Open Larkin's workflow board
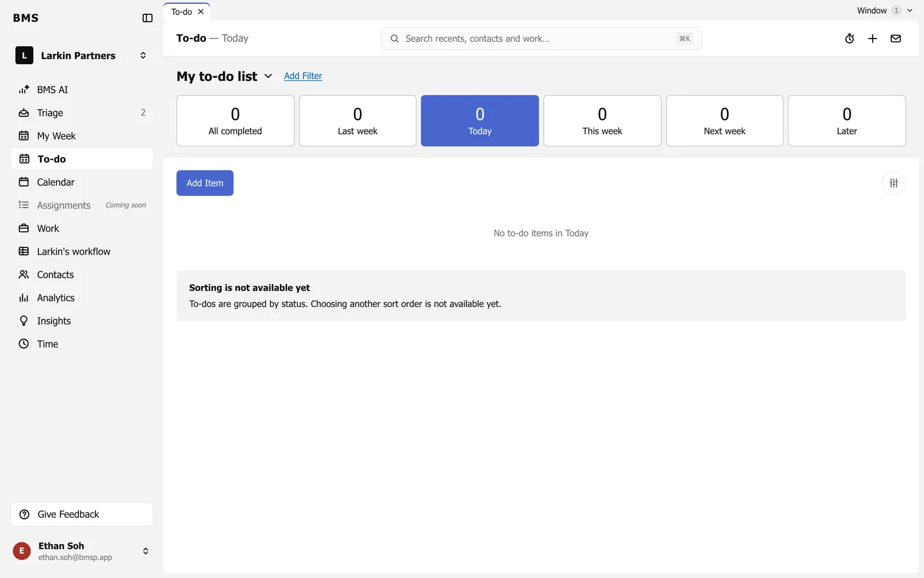The height and width of the screenshot is (578, 924). (82, 251)
